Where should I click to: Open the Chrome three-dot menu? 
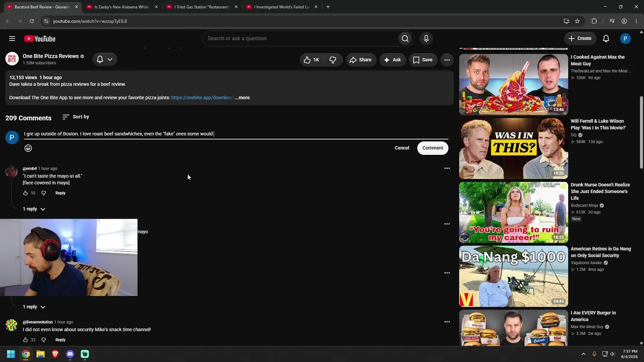[636, 21]
